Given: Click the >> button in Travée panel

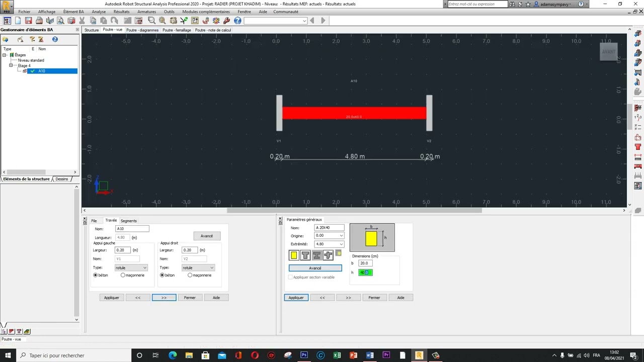Looking at the screenshot, I should coord(164,298).
